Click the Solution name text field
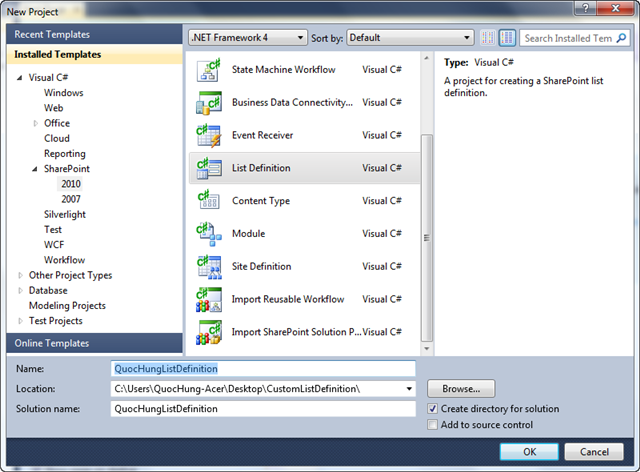Screen dimensions: 640x472 click(x=263, y=409)
